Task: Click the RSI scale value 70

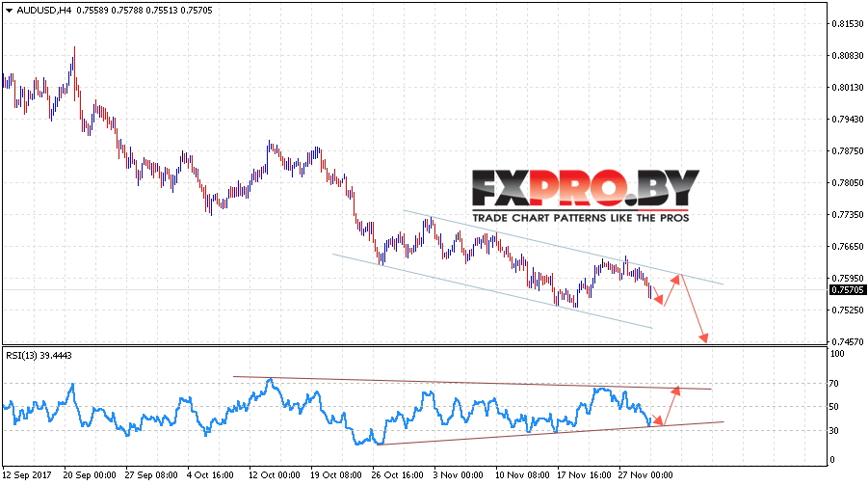Action: (835, 384)
